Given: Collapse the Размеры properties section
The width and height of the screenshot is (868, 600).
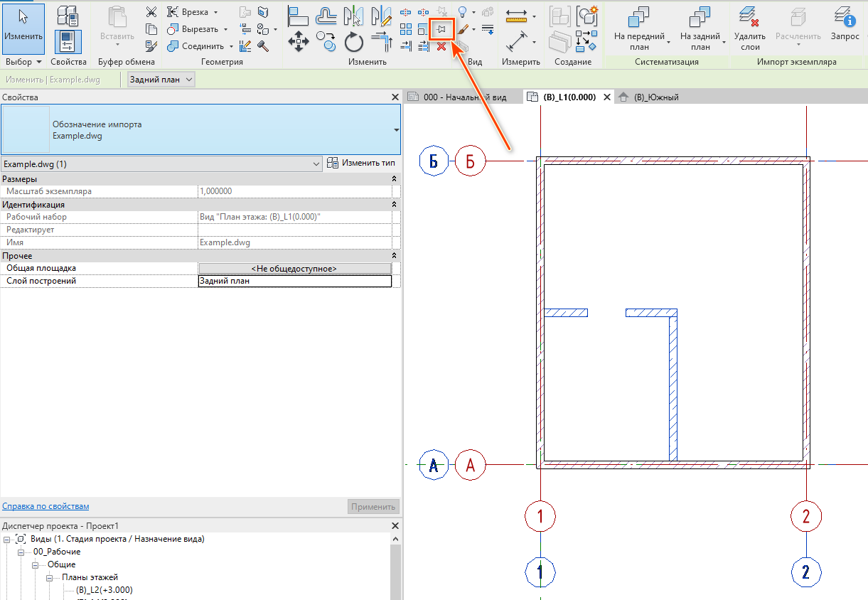Looking at the screenshot, I should [395, 179].
